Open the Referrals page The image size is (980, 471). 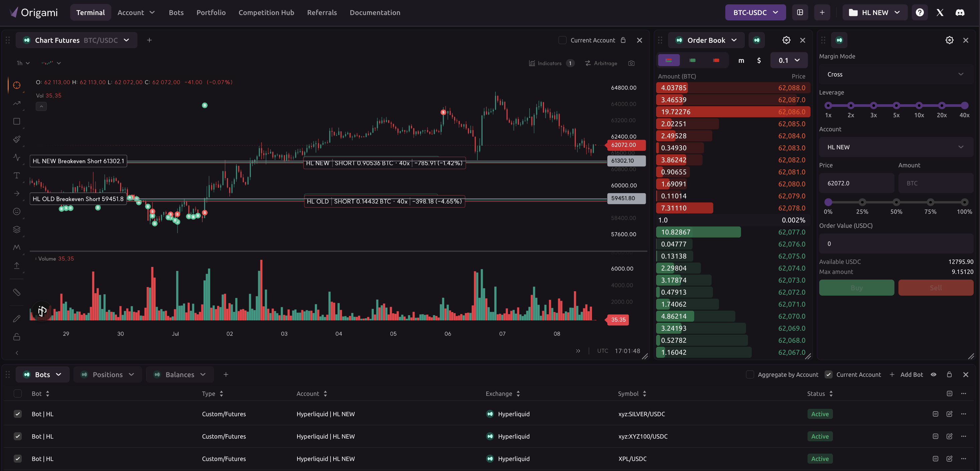pos(322,13)
